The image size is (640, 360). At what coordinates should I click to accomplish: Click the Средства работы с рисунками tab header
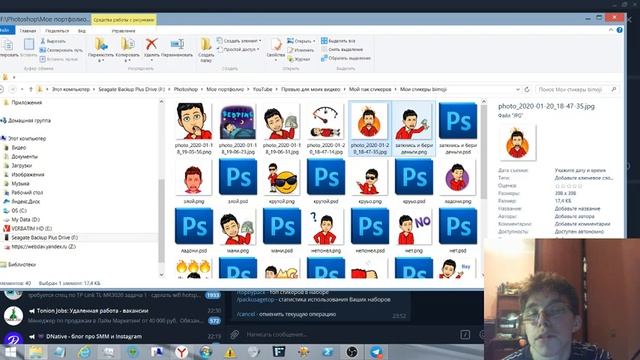124,20
